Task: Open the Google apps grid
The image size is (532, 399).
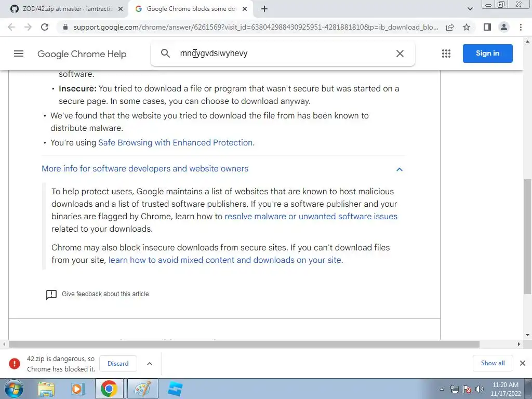Action: (446, 54)
